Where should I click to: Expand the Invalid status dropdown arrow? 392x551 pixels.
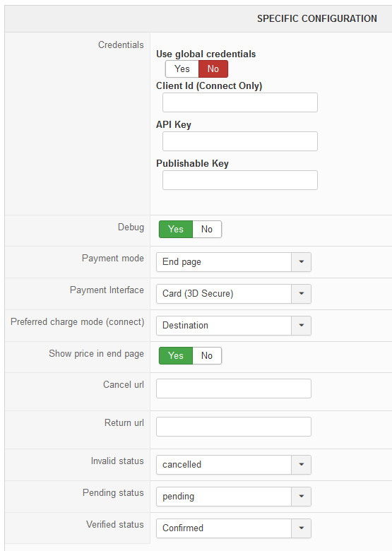tap(301, 465)
